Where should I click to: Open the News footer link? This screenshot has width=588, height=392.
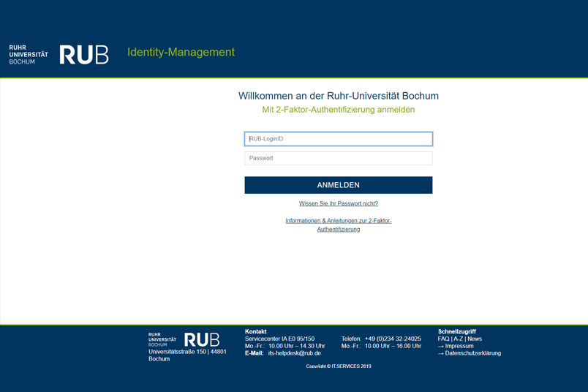coord(475,339)
